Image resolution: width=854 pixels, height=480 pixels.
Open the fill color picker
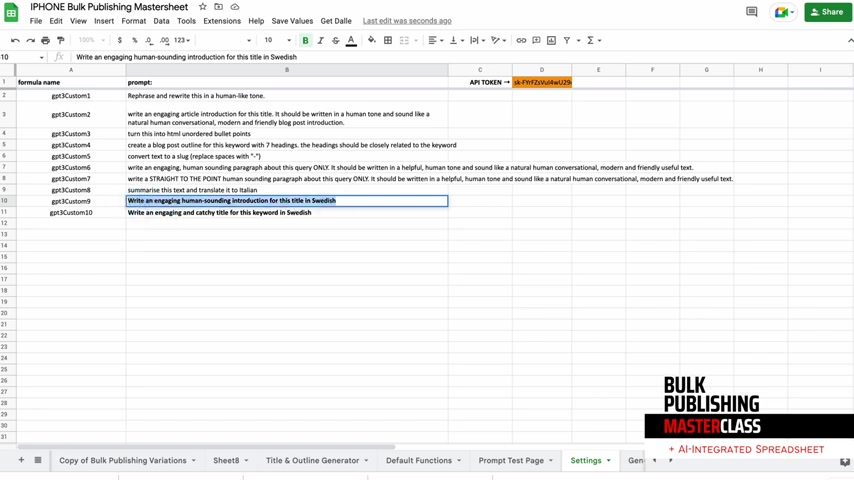[372, 40]
